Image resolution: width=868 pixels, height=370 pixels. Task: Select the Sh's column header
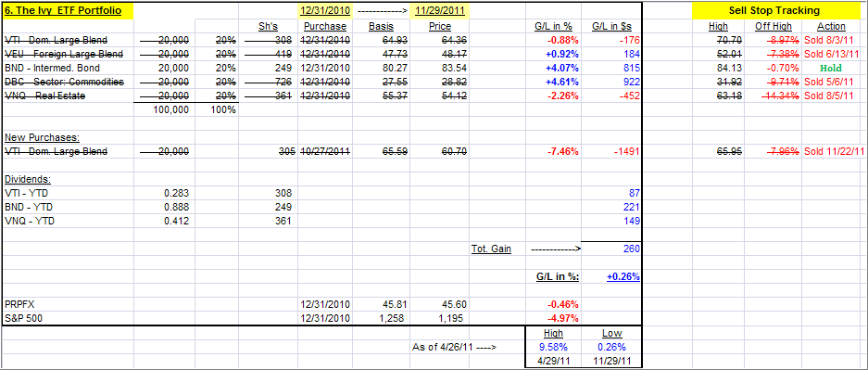(x=268, y=25)
